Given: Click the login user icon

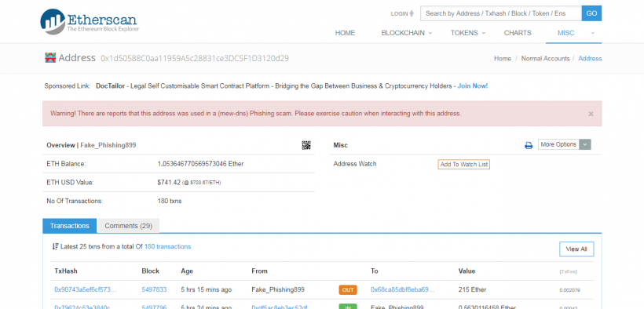Looking at the screenshot, I should tap(412, 13).
